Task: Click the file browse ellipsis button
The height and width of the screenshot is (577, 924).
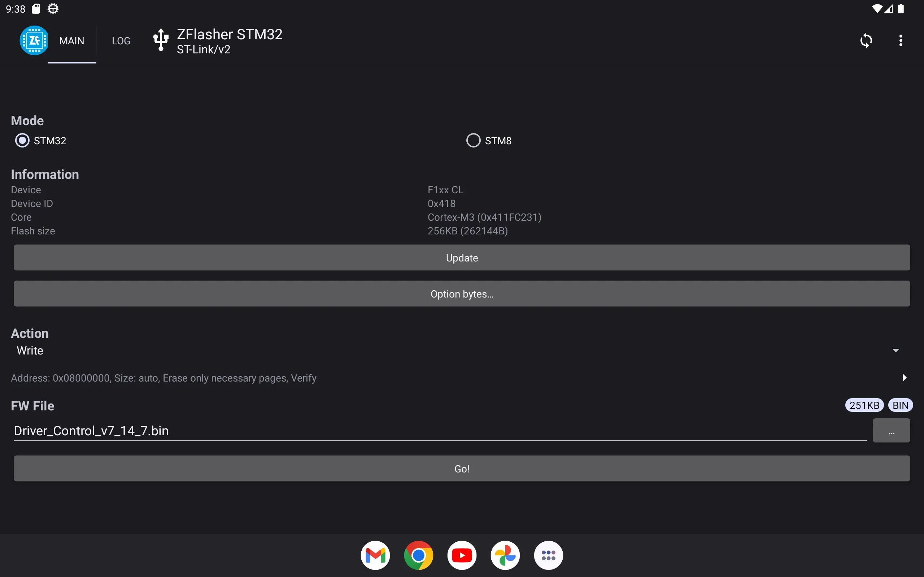Action: point(892,431)
